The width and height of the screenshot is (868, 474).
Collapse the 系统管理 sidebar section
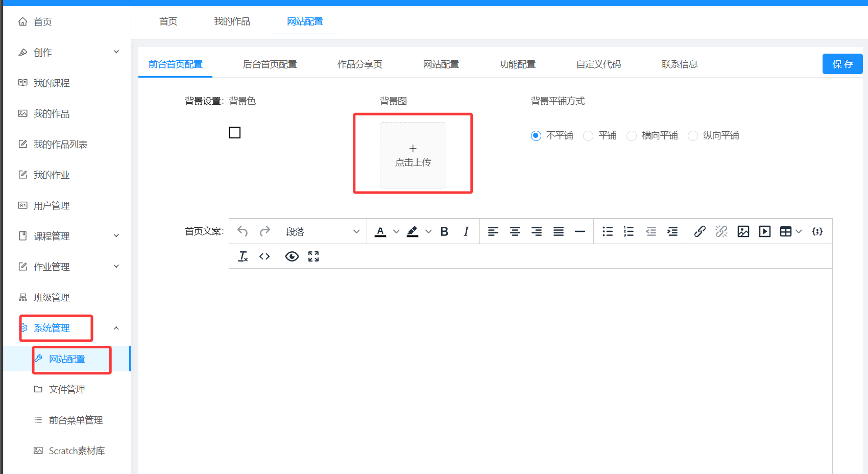pos(116,328)
